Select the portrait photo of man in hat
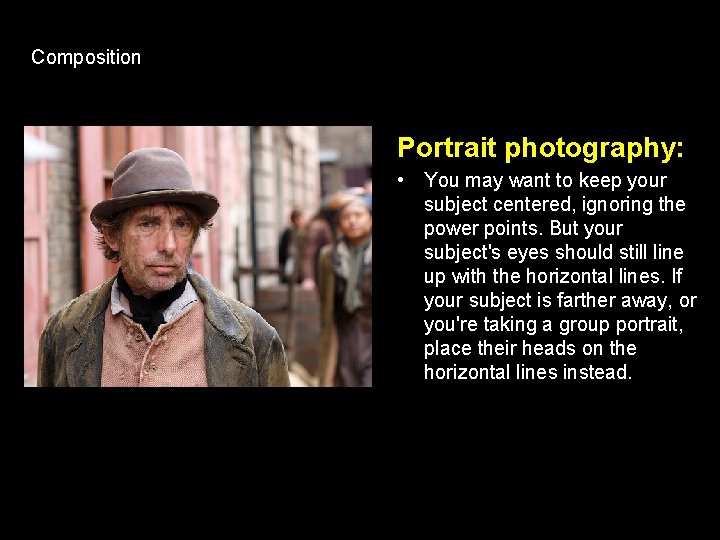The image size is (720, 540). (x=198, y=256)
